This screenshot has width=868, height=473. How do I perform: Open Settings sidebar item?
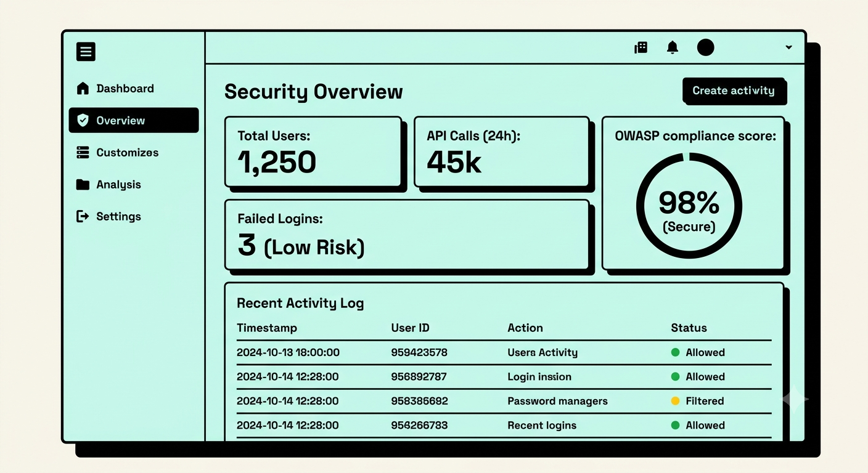118,216
